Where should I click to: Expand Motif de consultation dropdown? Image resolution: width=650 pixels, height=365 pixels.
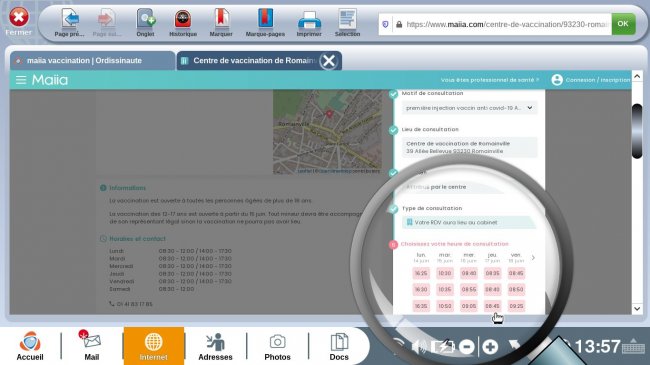(x=469, y=108)
